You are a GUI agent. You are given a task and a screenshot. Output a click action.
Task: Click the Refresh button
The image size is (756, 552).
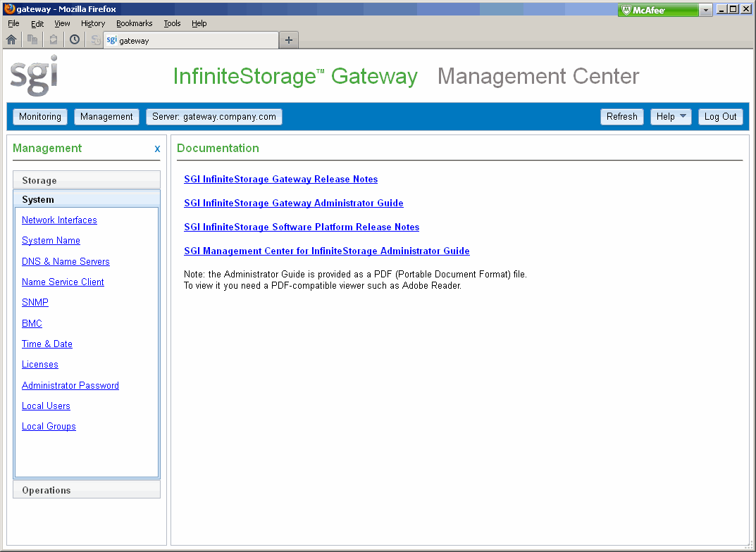[x=622, y=117]
